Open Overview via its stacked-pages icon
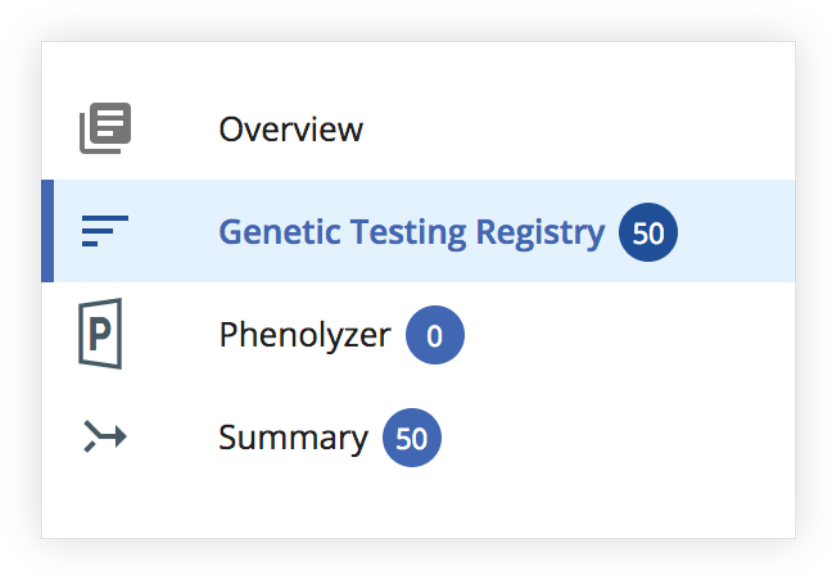The height and width of the screenshot is (579, 835). [x=104, y=126]
